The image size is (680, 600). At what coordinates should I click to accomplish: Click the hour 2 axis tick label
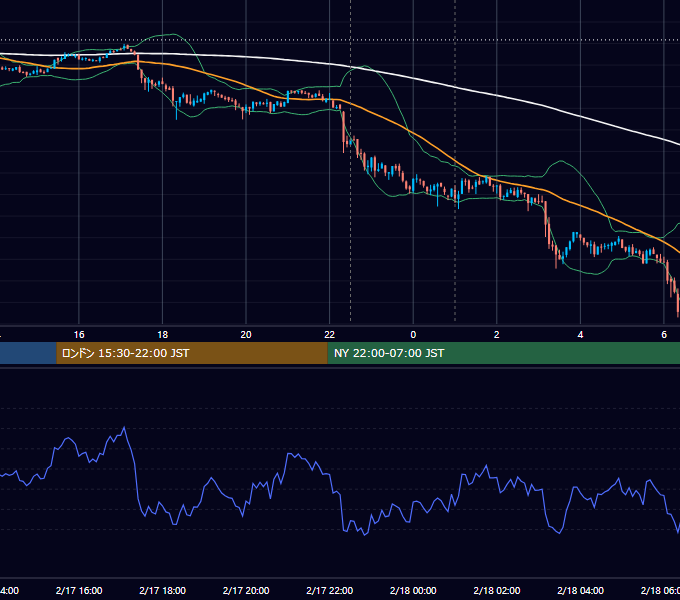pyautogui.click(x=497, y=335)
